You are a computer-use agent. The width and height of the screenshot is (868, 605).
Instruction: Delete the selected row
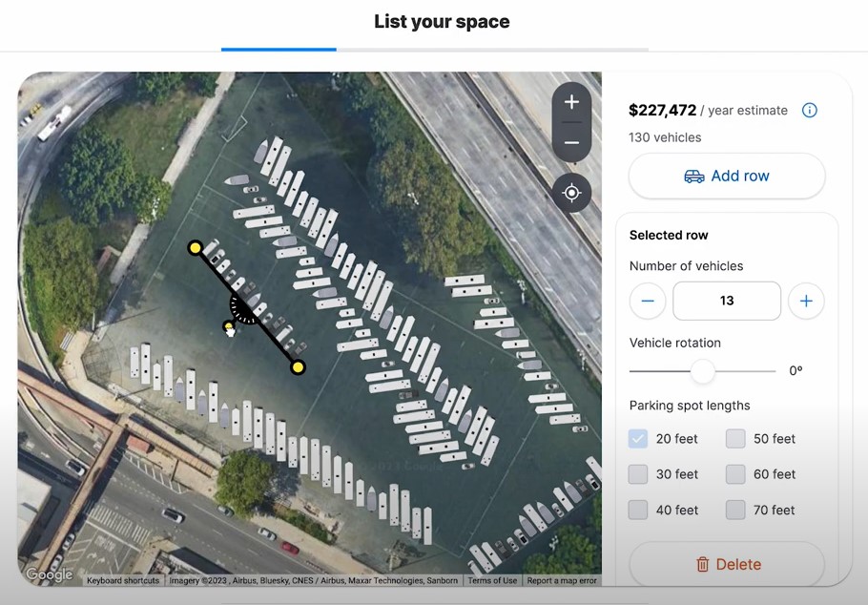[726, 564]
